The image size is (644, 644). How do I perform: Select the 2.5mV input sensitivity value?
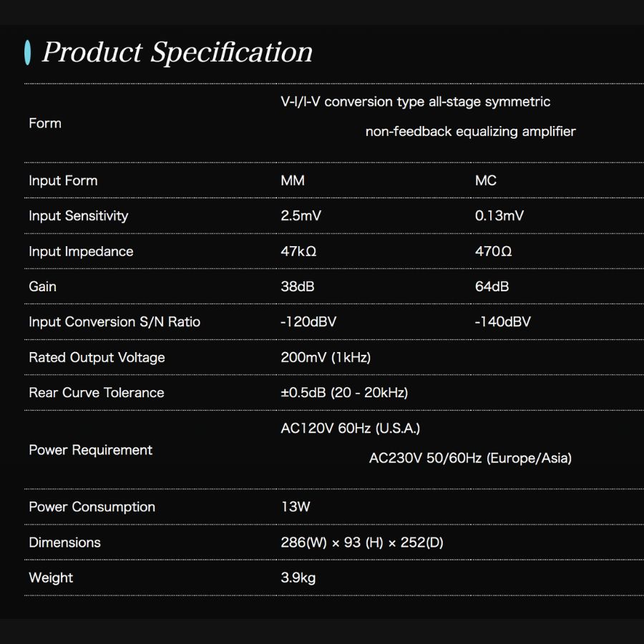pos(301,215)
